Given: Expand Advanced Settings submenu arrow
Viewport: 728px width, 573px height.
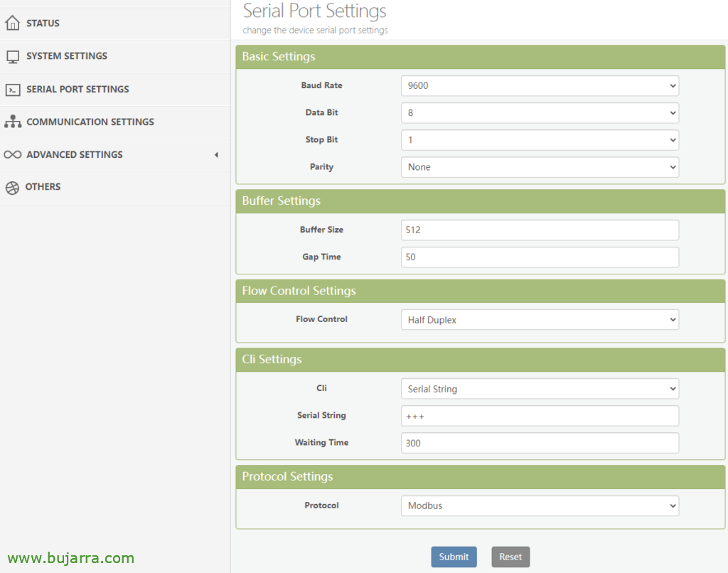Looking at the screenshot, I should coord(216,155).
